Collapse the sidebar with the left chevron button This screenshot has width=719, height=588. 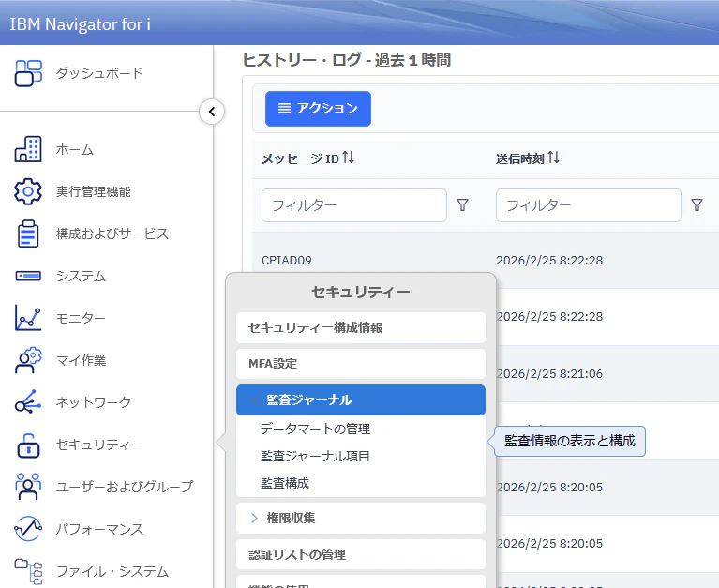point(212,112)
